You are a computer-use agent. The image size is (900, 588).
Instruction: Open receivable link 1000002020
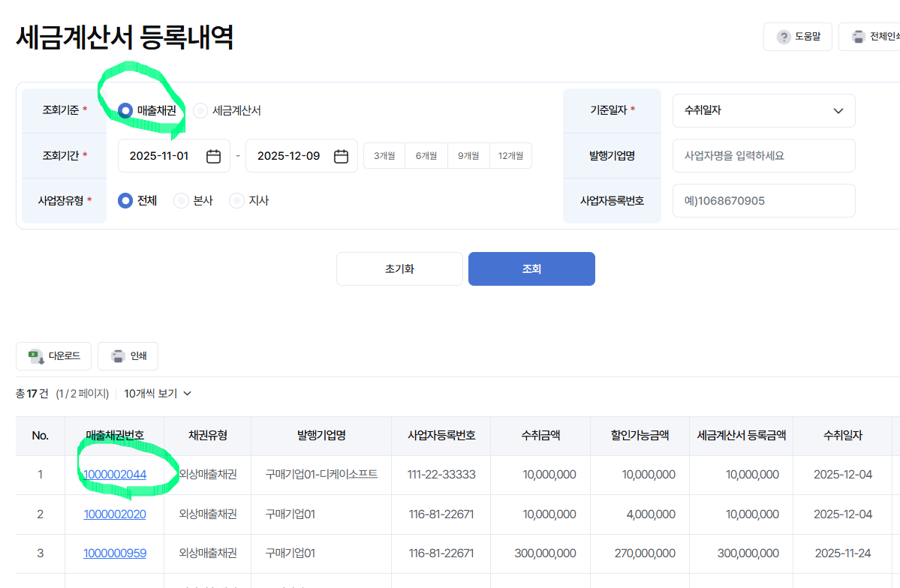coord(115,514)
